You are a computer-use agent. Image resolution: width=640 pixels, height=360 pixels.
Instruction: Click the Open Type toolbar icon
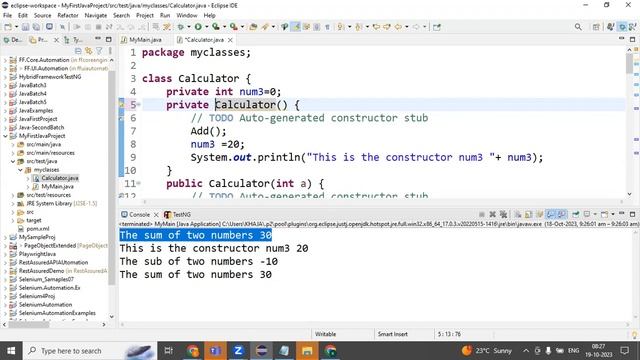pyautogui.click(x=253, y=27)
